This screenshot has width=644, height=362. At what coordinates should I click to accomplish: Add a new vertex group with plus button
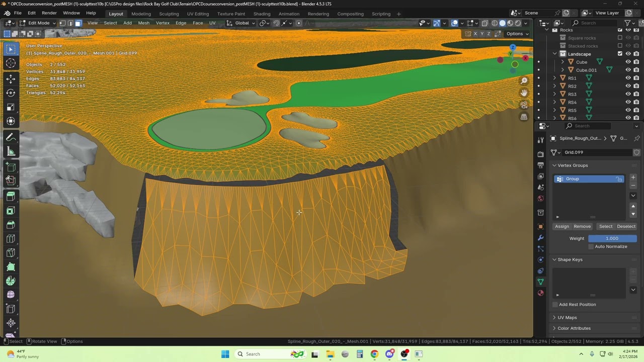coord(633,177)
